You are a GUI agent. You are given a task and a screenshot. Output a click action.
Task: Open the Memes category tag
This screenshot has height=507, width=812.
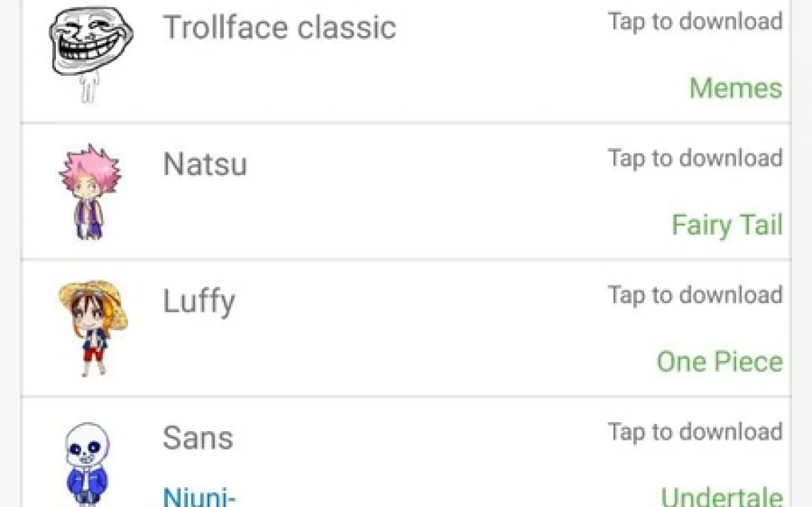[x=735, y=89]
